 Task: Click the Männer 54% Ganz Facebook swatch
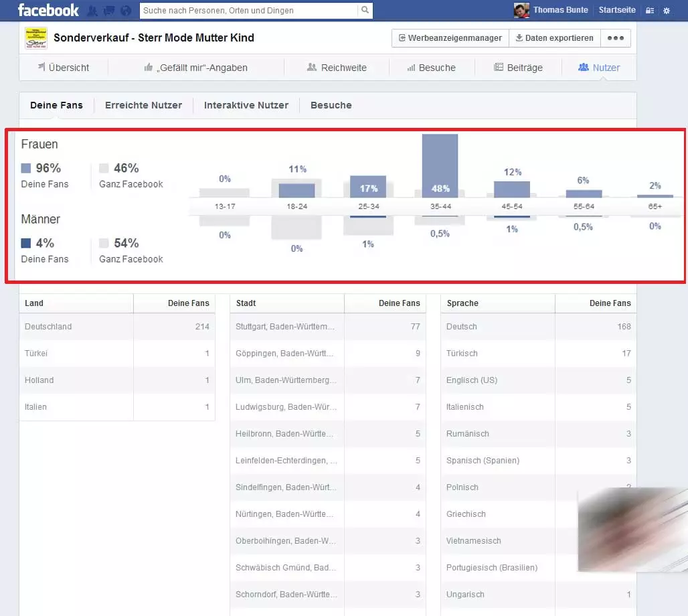(104, 243)
